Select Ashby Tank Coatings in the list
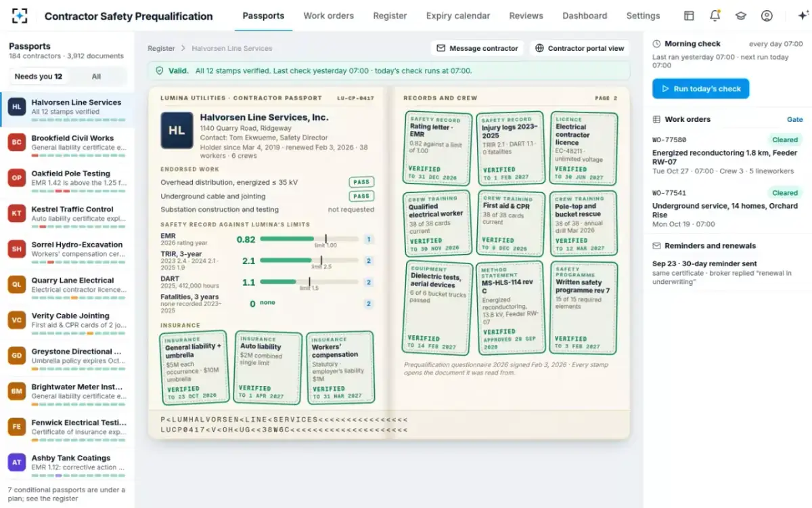 point(68,463)
